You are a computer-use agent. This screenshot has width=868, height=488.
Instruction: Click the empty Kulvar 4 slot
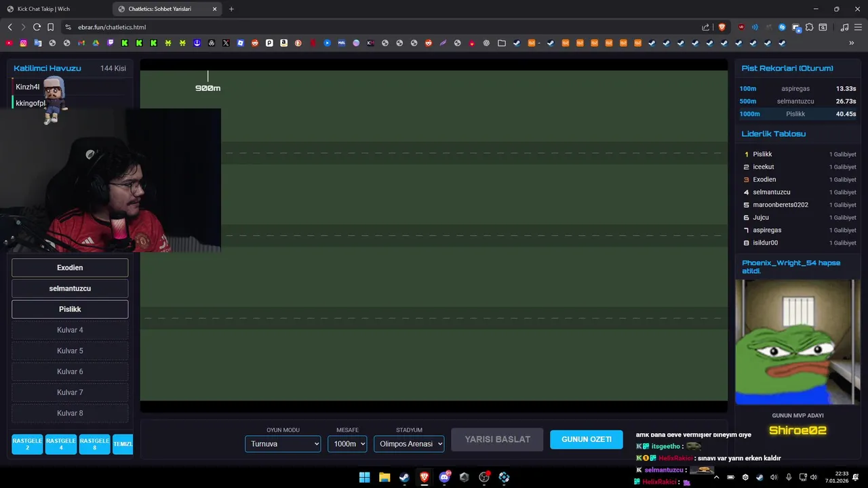tap(70, 330)
